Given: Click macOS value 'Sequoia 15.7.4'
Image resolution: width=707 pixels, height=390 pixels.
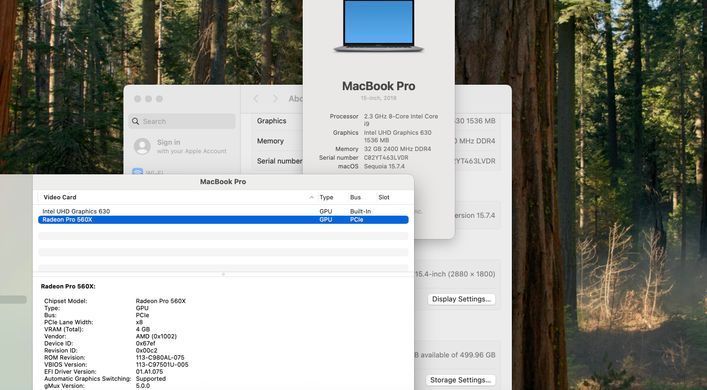Looking at the screenshot, I should pyautogui.click(x=384, y=166).
